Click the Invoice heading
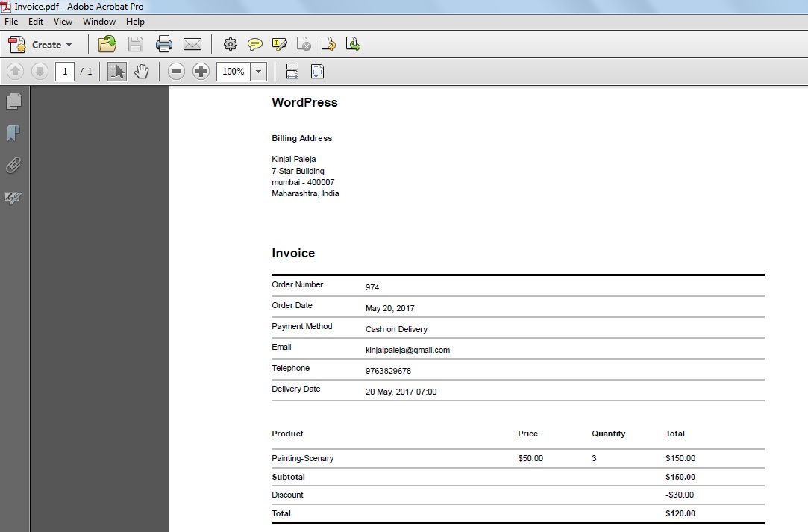 293,253
